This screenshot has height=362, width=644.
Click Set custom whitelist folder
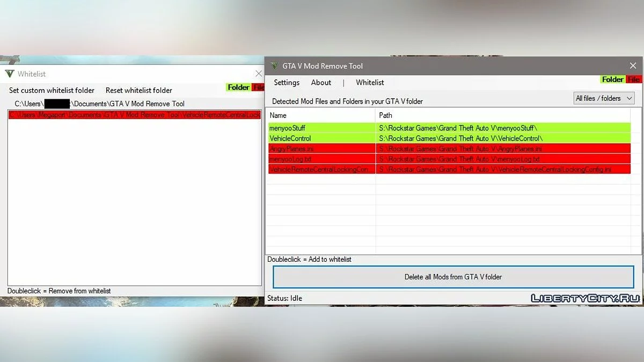[52, 91]
